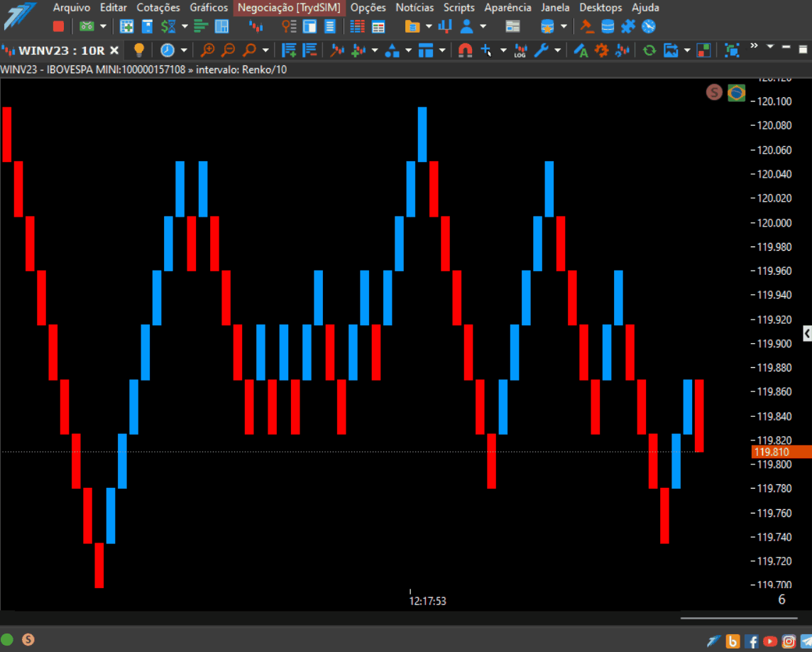Open the blue book icon

point(147,26)
